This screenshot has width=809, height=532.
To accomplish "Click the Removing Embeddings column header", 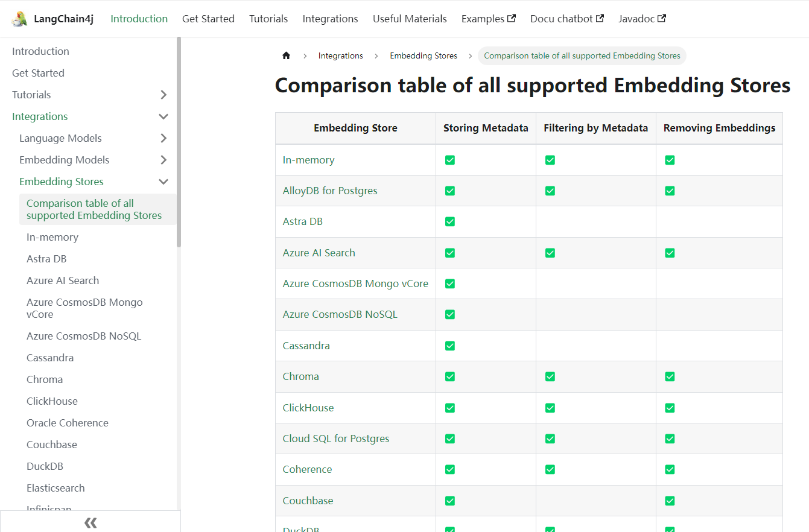I will coord(719,128).
